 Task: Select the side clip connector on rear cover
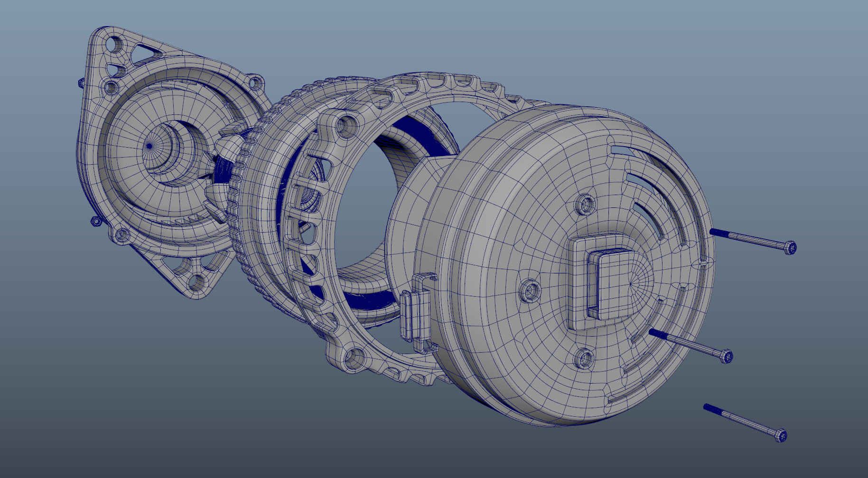tap(416, 312)
